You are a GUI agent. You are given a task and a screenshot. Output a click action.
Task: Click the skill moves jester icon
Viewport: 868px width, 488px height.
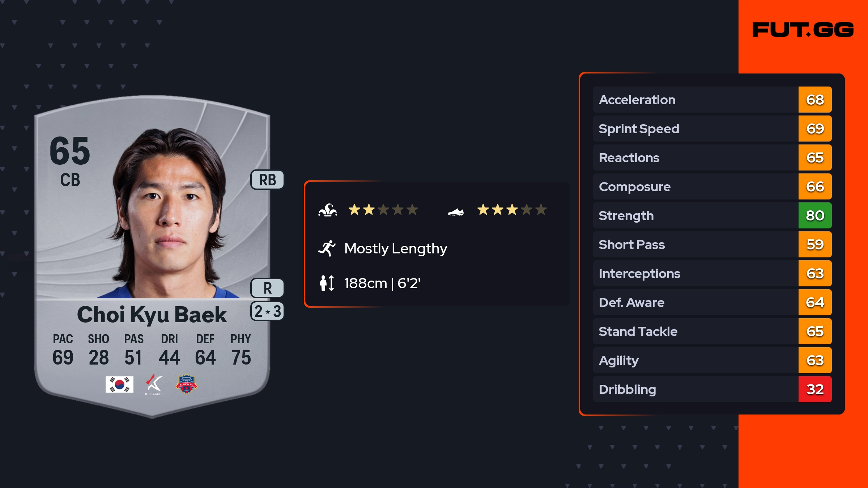click(x=328, y=210)
